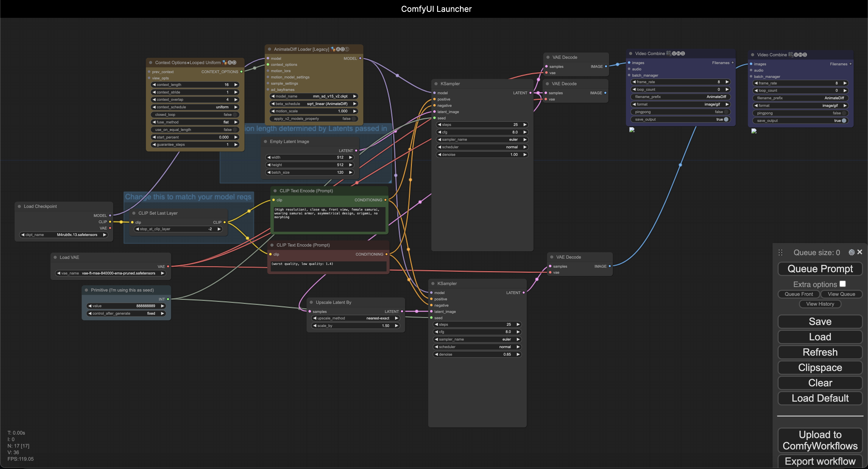The image size is (868, 469).
Task: Toggle apply_v2_models_properly in AnimateDiff Loader
Action: (x=353, y=119)
